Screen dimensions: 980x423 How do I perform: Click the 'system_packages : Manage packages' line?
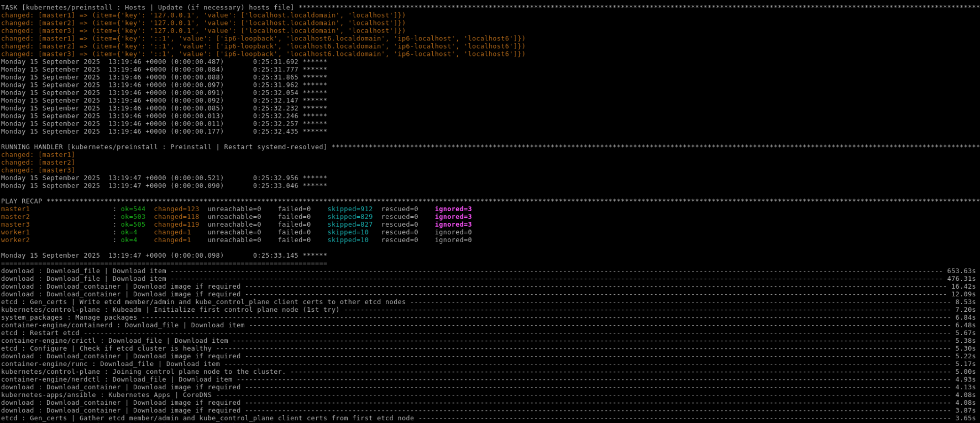[x=488, y=317]
